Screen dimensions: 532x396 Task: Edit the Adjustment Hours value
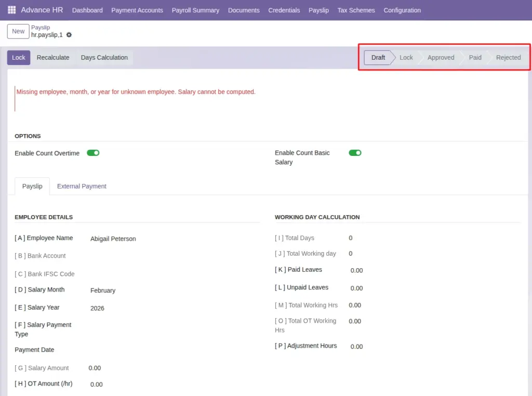[356, 347]
